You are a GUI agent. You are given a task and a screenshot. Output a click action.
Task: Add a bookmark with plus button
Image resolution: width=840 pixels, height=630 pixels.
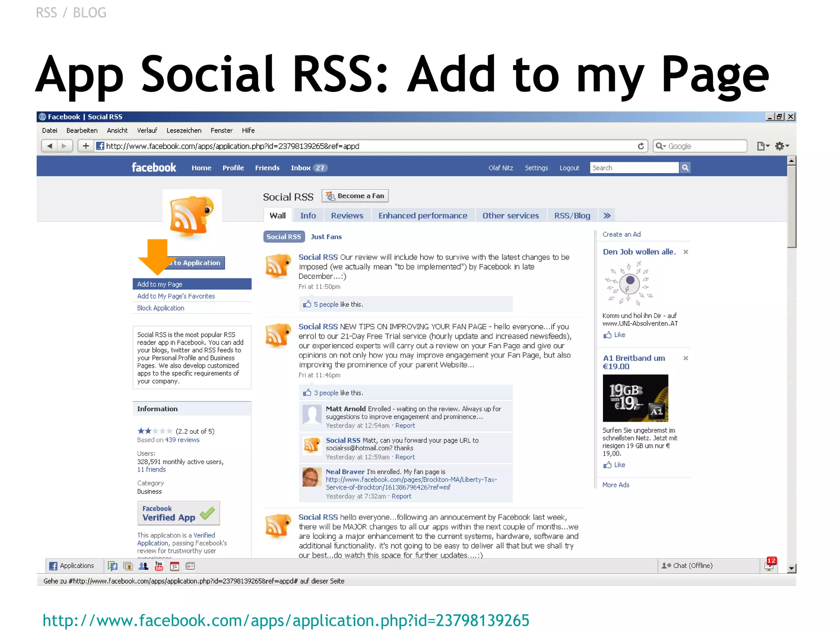(86, 146)
